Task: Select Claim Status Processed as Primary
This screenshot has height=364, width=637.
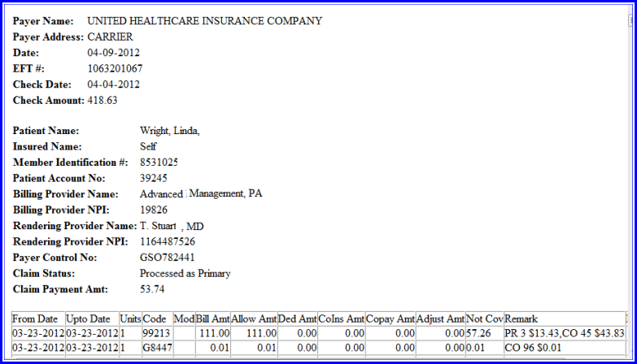Action: click(185, 274)
